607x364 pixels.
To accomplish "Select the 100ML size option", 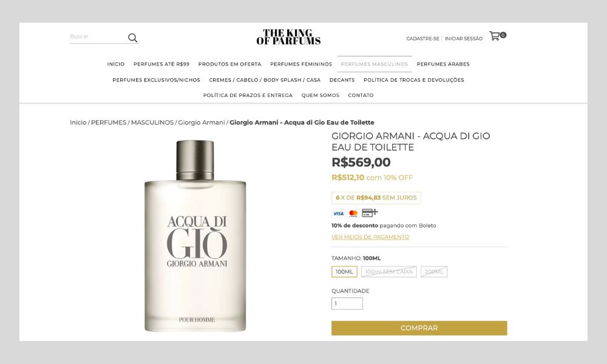I will point(344,272).
